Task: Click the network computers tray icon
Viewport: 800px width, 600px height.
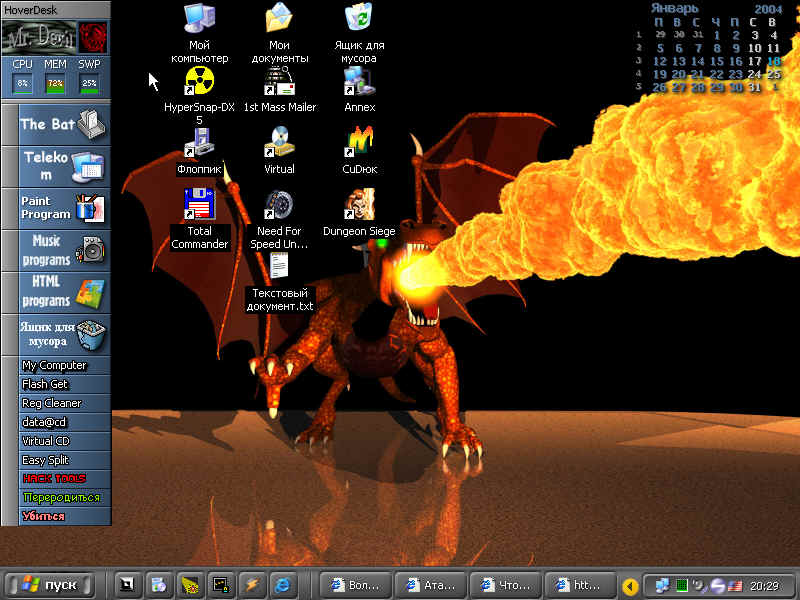Action: tap(663, 586)
